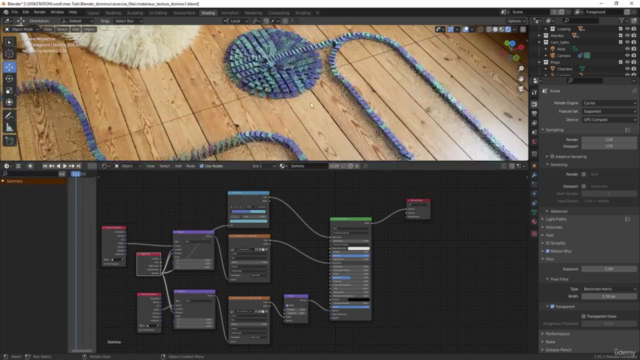Disable the Motion Blur checkbox

pos(548,251)
